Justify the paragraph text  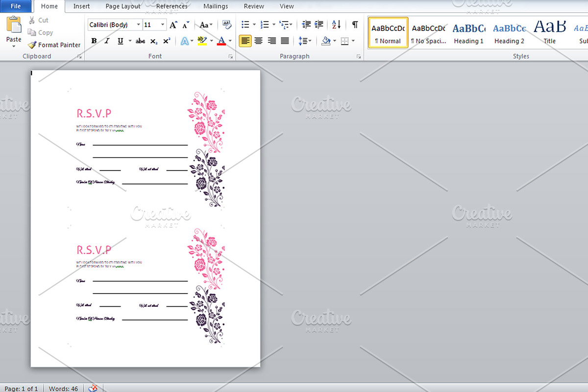pyautogui.click(x=285, y=41)
